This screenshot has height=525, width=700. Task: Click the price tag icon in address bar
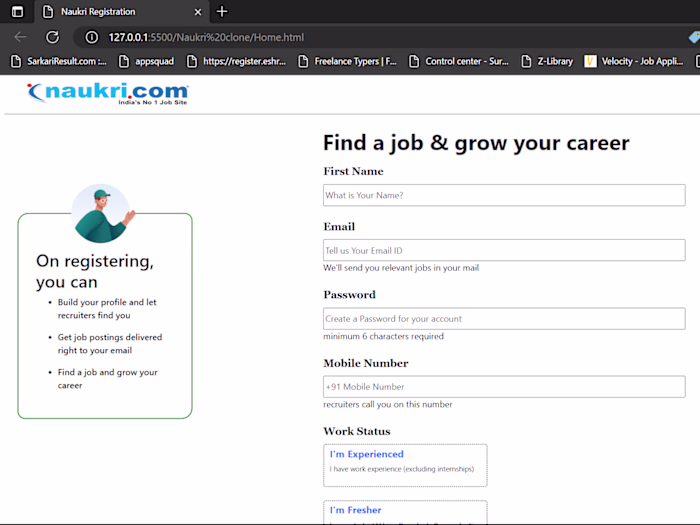pos(694,37)
